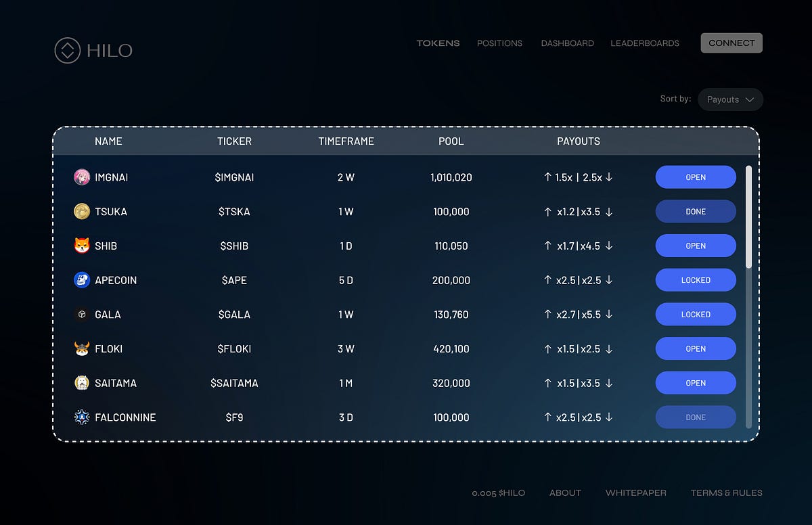
Task: Select the IMGNAI token icon
Action: (x=81, y=177)
